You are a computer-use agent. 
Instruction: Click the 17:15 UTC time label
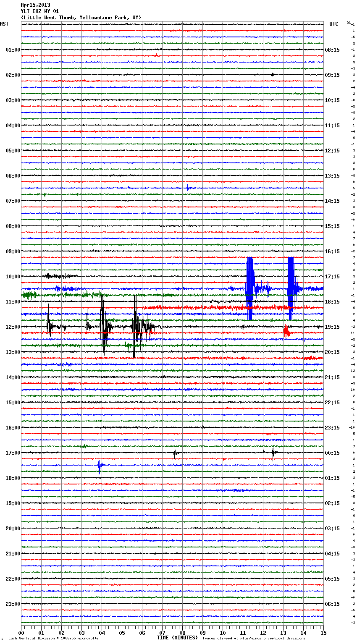pos(332,277)
